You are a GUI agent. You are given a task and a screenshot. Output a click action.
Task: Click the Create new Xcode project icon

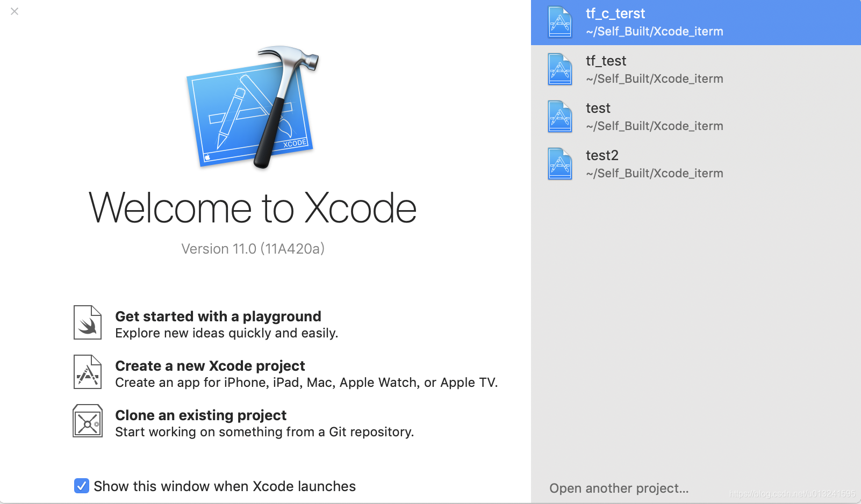(87, 372)
